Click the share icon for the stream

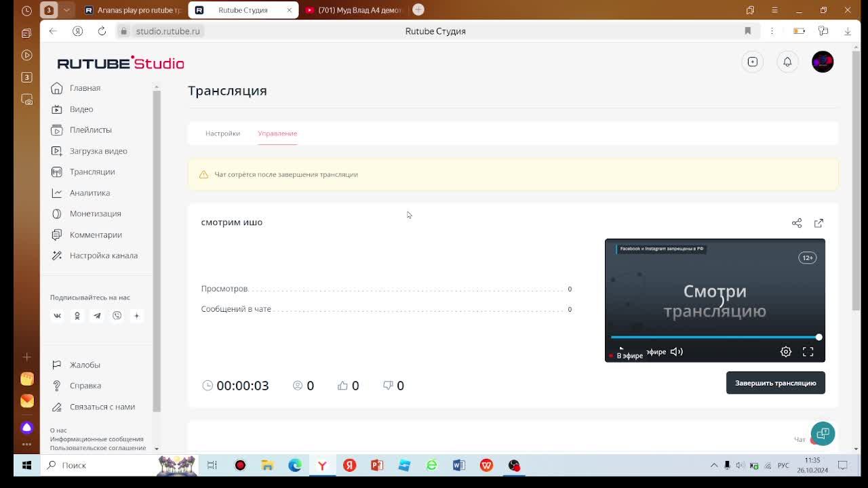[797, 223]
